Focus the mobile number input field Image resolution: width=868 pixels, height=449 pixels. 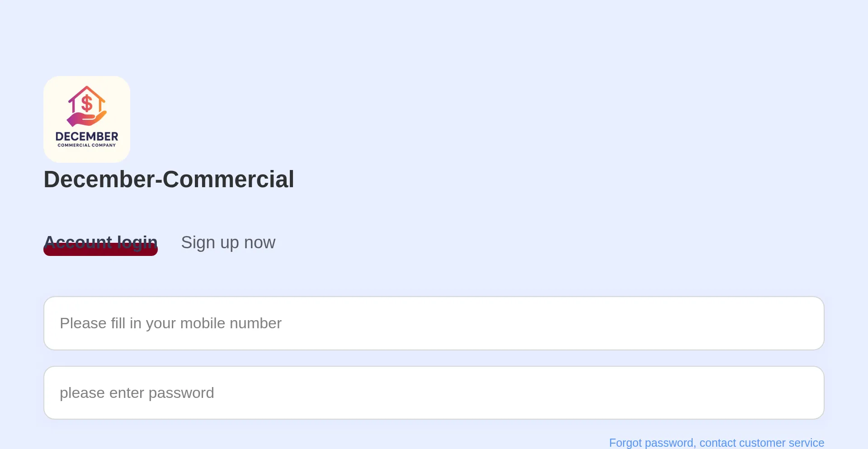coord(434,323)
